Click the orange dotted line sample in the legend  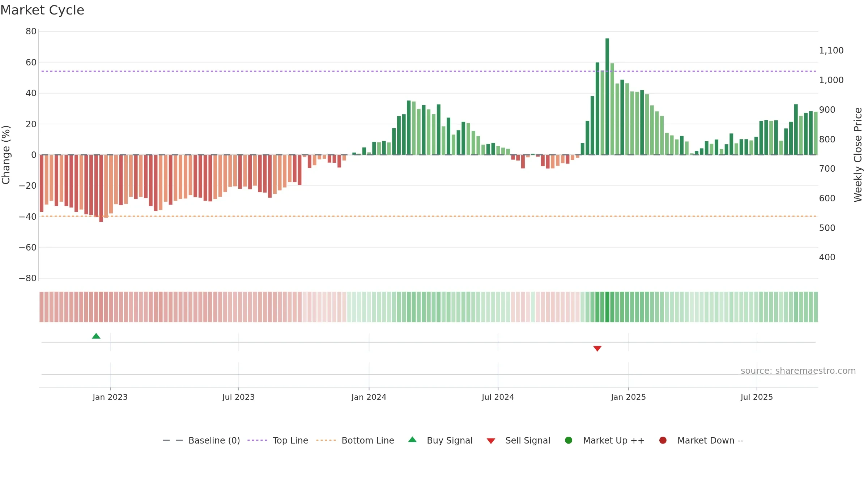326,440
